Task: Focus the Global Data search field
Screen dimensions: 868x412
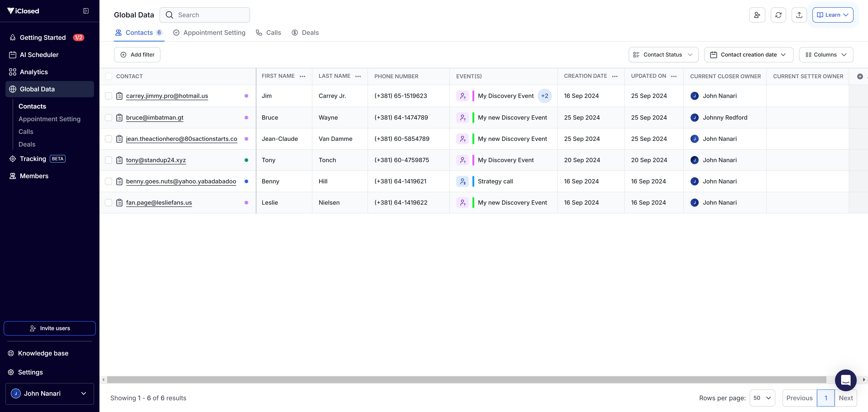Action: (x=209, y=15)
